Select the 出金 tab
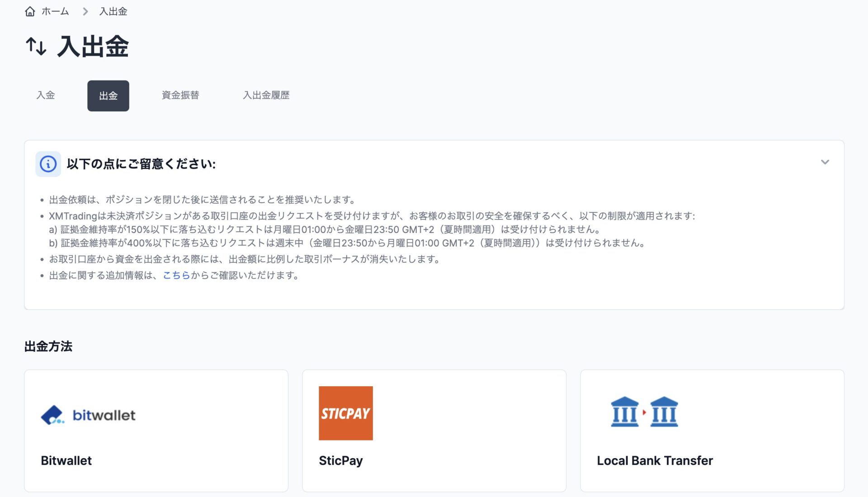Screen dimensions: 868x497 click(x=108, y=96)
